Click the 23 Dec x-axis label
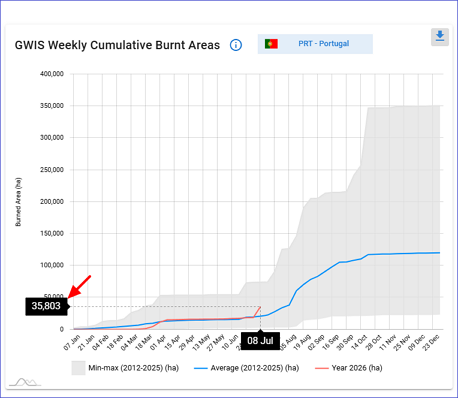This screenshot has width=458, height=398. 431,342
